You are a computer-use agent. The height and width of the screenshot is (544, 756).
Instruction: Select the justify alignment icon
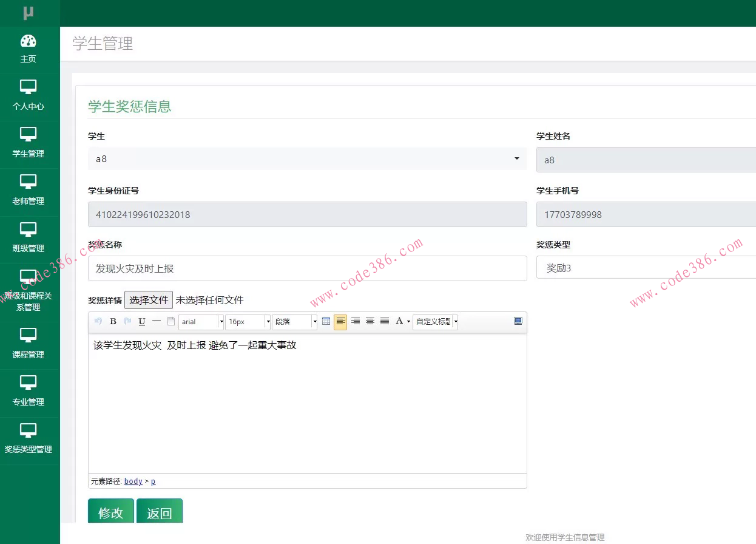coord(385,322)
